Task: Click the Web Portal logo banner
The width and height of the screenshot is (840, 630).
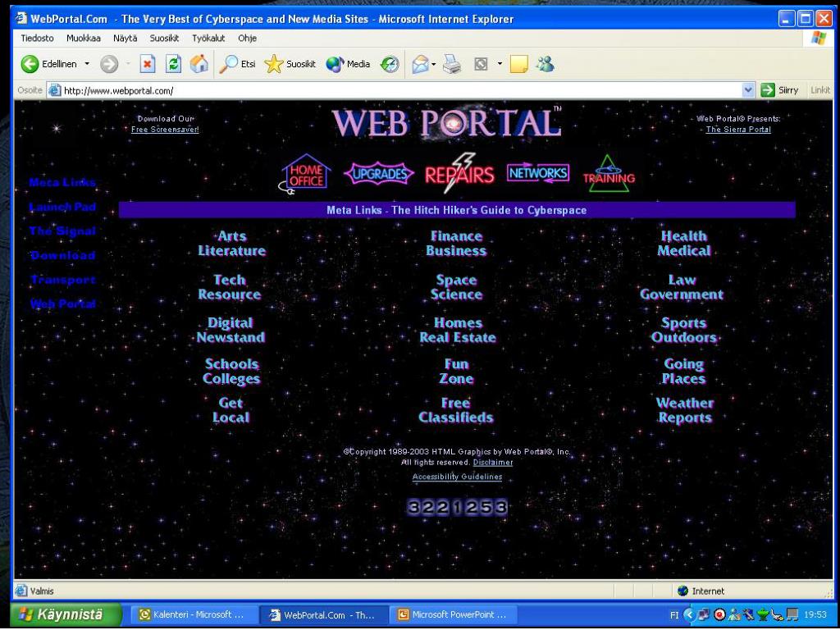Action: point(446,122)
